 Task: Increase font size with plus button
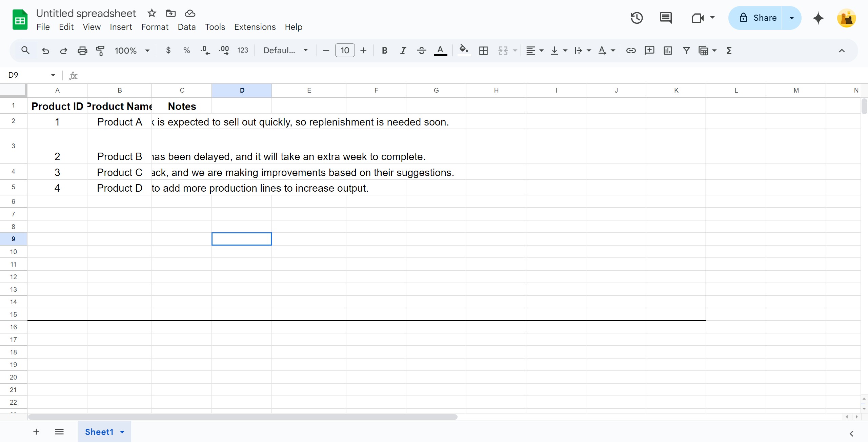coord(363,51)
